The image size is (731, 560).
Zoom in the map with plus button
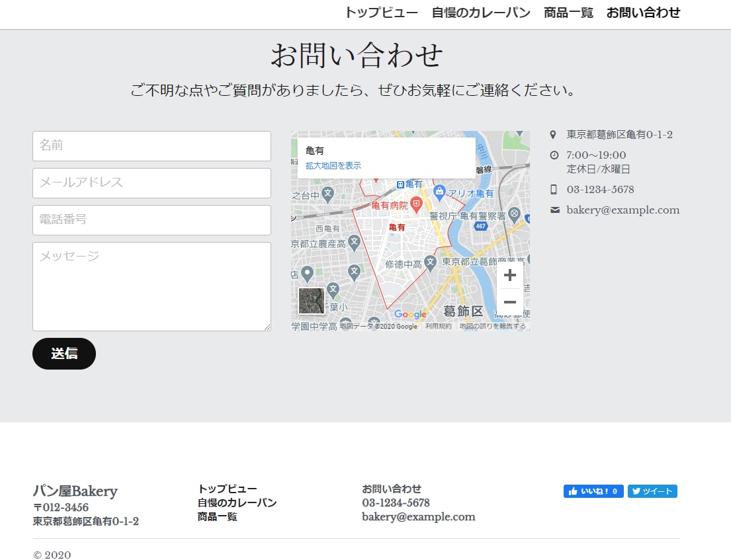tap(510, 275)
